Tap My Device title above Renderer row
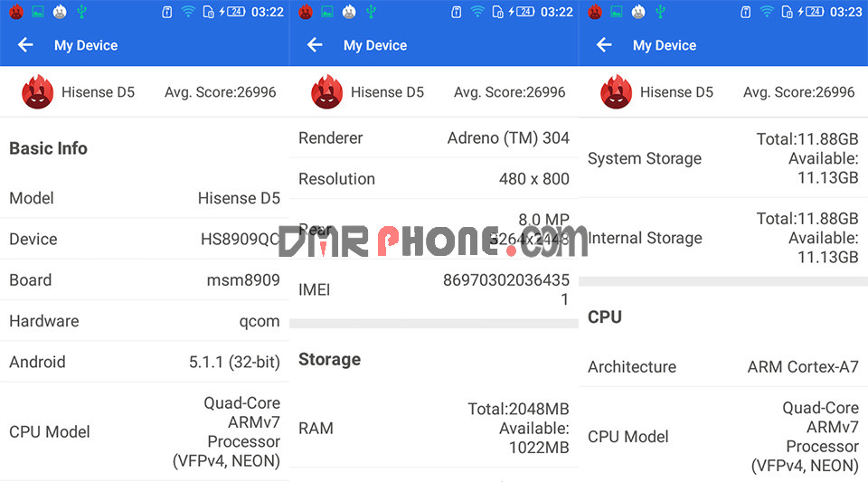 pos(375,45)
